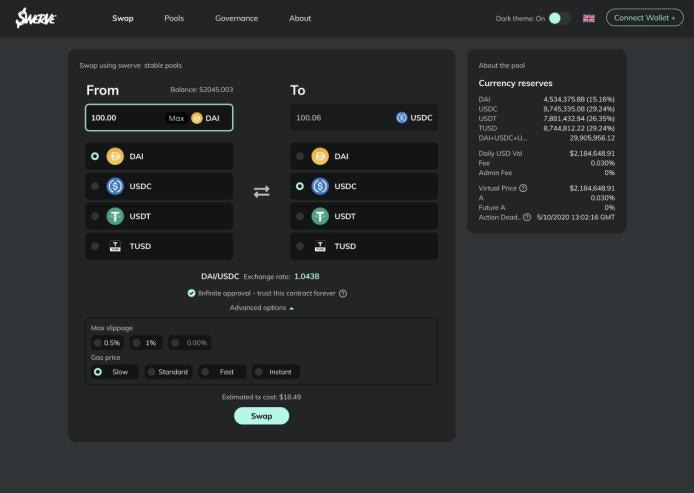This screenshot has height=493, width=694.
Task: Click the Infinite approval help icon
Action: coord(343,293)
